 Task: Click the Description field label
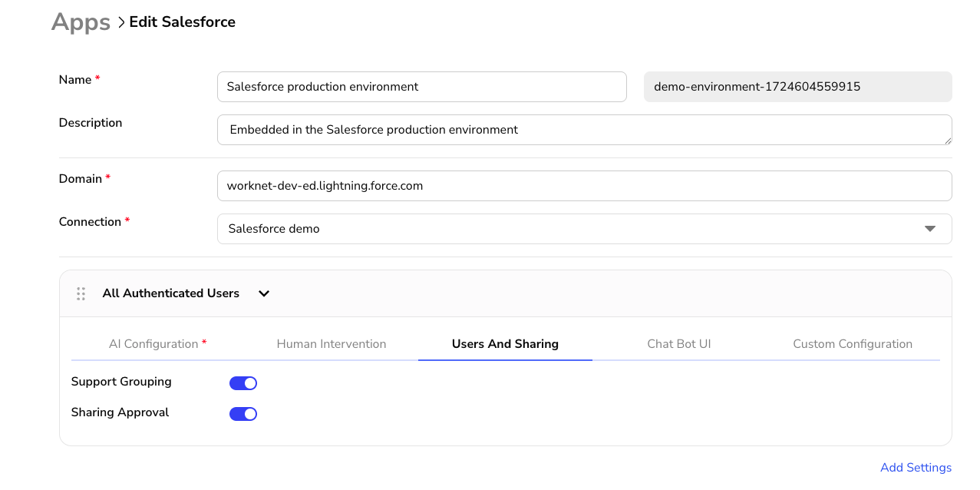click(91, 123)
